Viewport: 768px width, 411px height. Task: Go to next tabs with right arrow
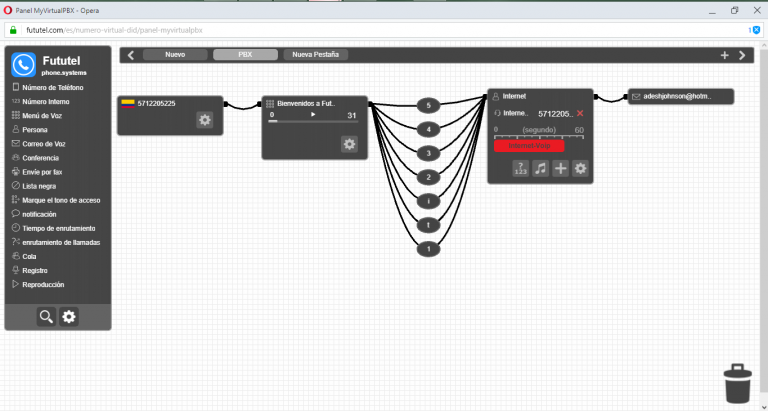click(742, 55)
